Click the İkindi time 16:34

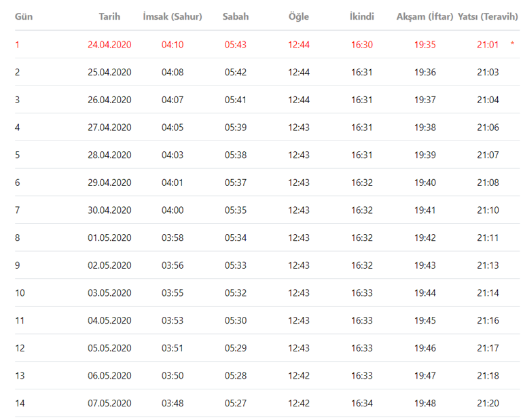pos(362,404)
